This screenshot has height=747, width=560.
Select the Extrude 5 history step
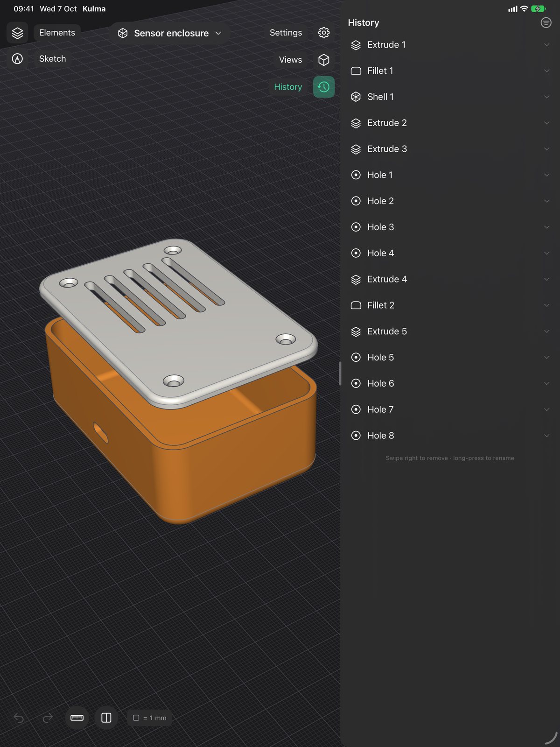(x=450, y=331)
